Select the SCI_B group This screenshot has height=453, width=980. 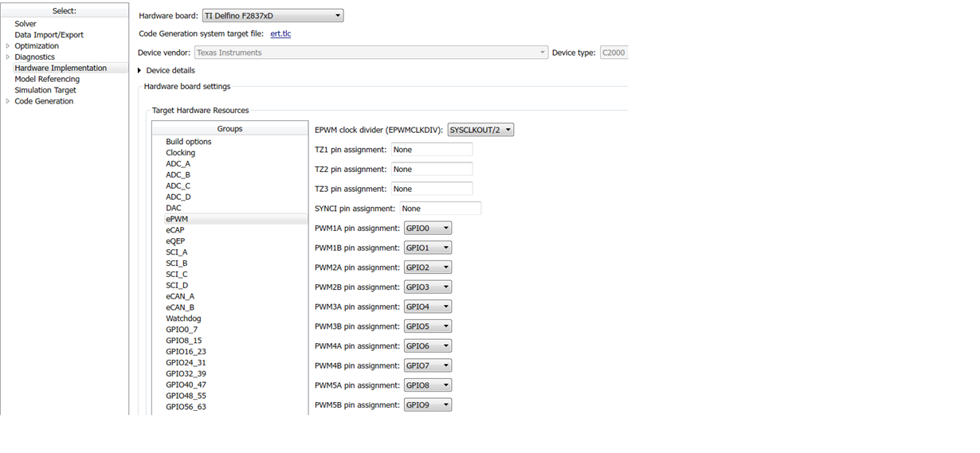coord(177,264)
